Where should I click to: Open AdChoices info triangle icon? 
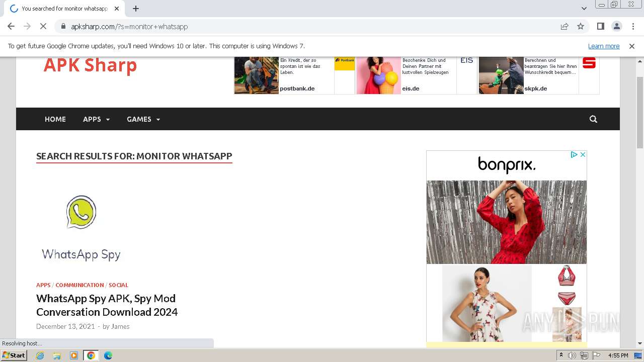(574, 155)
